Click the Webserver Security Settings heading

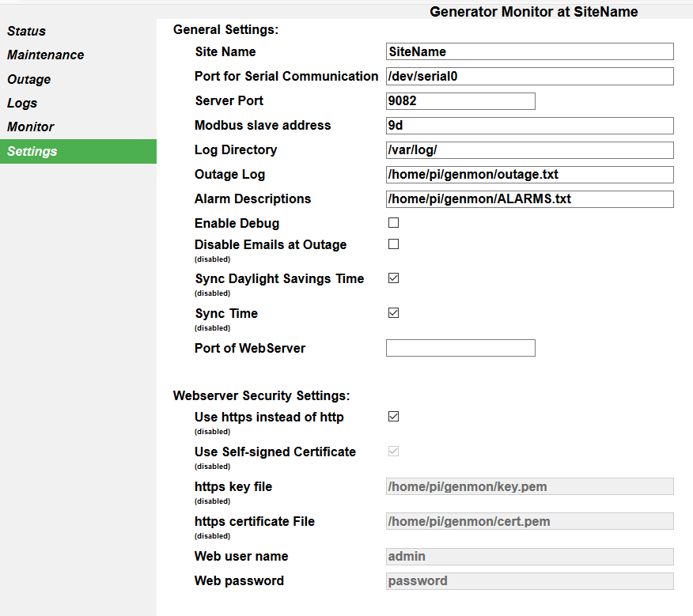pos(261,395)
